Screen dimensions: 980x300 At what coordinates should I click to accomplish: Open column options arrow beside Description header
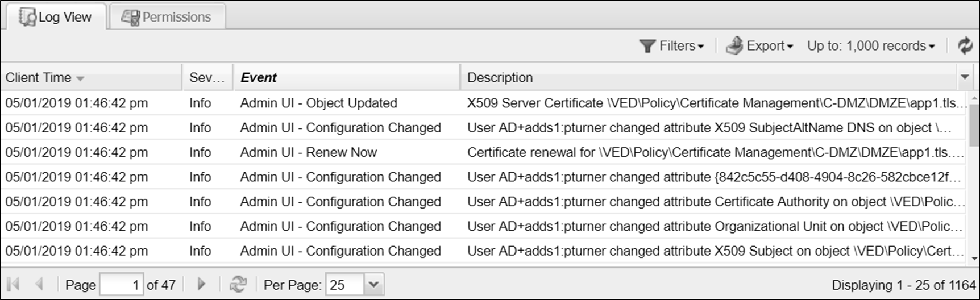pyautogui.click(x=965, y=77)
